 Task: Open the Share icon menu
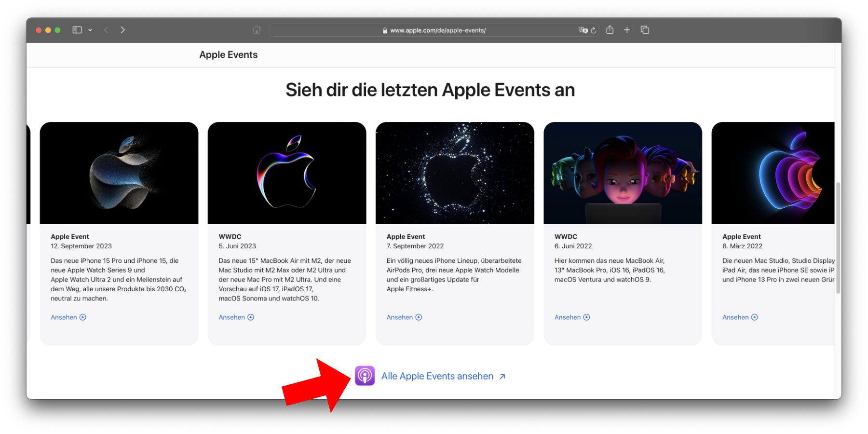610,30
